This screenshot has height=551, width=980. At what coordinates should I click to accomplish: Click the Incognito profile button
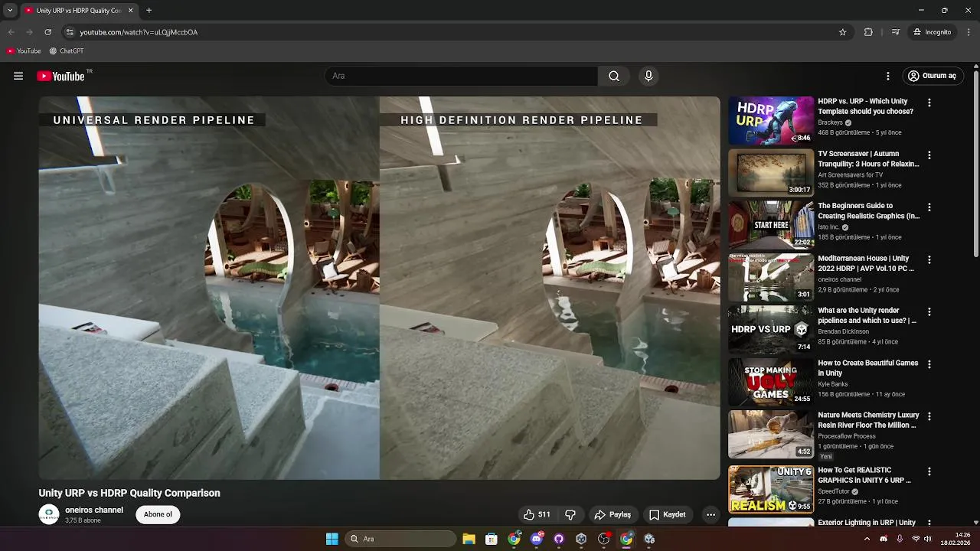pos(933,32)
